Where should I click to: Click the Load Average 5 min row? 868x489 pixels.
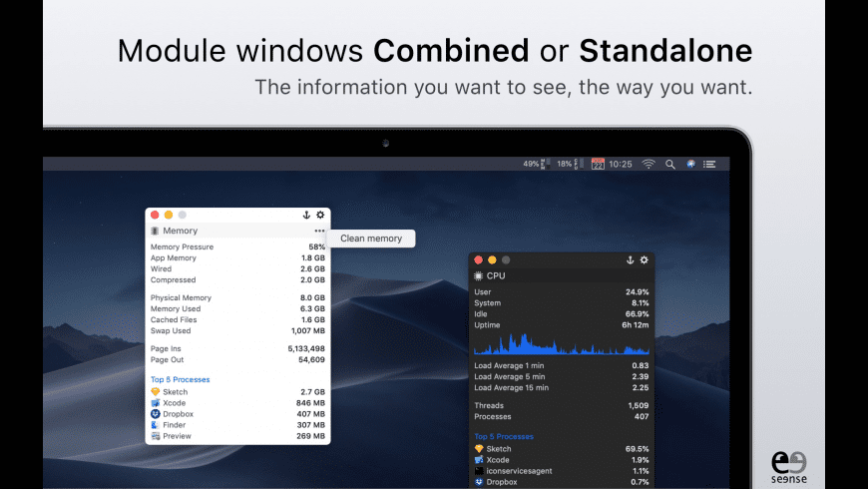562,376
